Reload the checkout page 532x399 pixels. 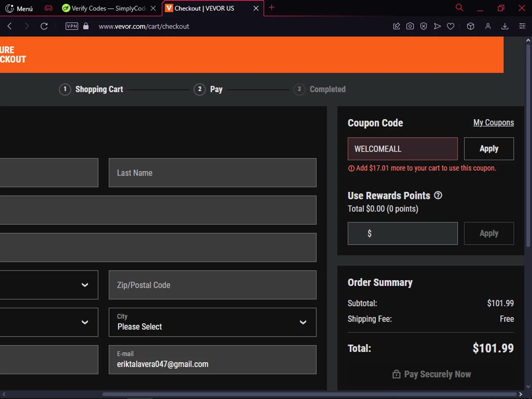click(44, 26)
